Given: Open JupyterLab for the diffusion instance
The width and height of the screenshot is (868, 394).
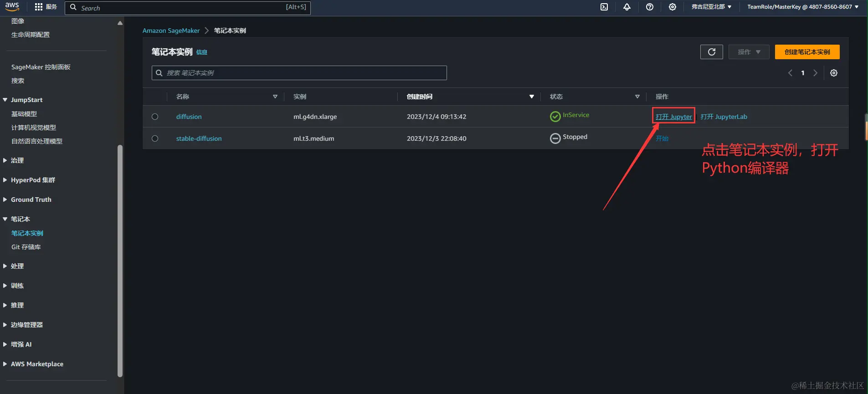Looking at the screenshot, I should (x=724, y=117).
